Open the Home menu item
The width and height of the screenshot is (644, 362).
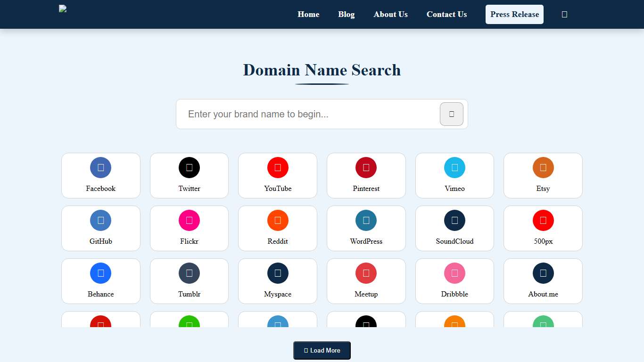click(x=308, y=14)
